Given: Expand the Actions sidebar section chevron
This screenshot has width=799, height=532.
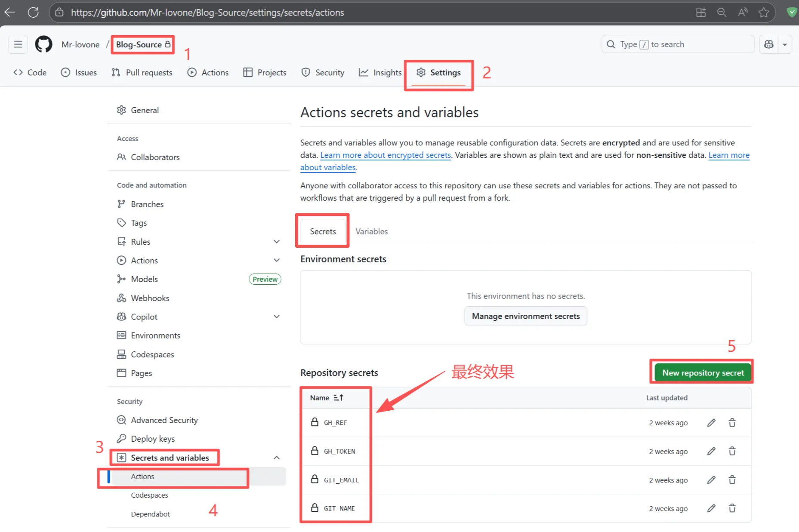Looking at the screenshot, I should pos(277,261).
